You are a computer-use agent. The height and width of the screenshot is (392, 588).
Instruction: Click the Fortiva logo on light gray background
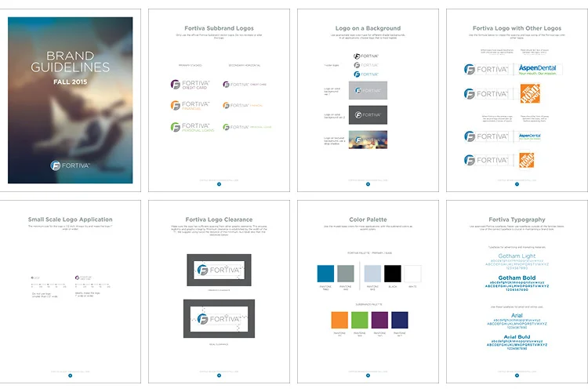pos(368,90)
